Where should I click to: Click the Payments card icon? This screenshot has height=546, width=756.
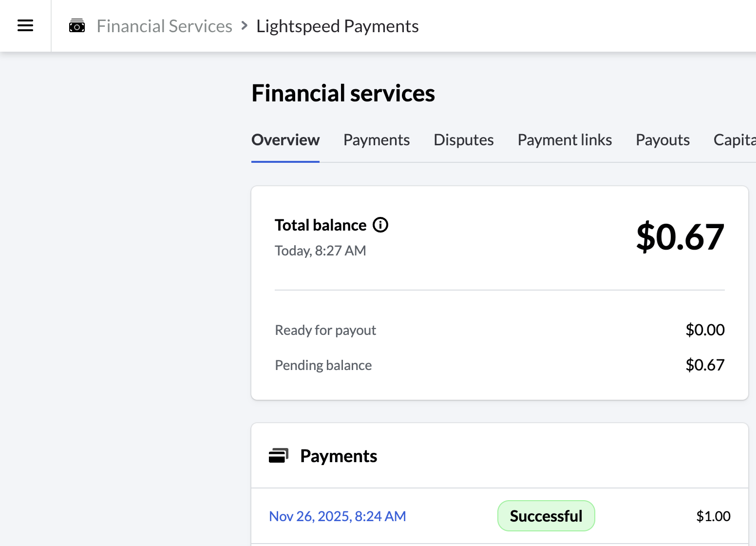pyautogui.click(x=279, y=456)
